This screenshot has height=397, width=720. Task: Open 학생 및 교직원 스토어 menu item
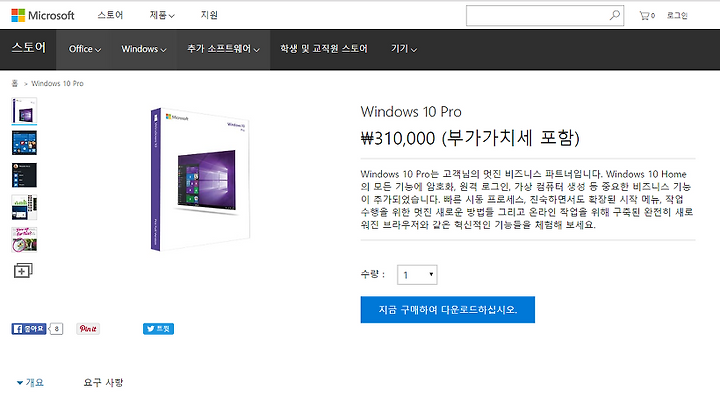point(324,49)
